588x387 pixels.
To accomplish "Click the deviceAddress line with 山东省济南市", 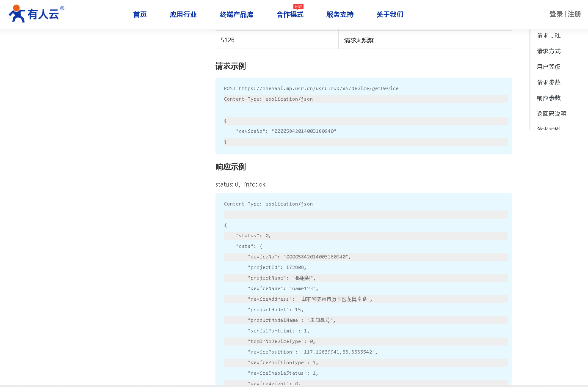I will tap(366, 299).
